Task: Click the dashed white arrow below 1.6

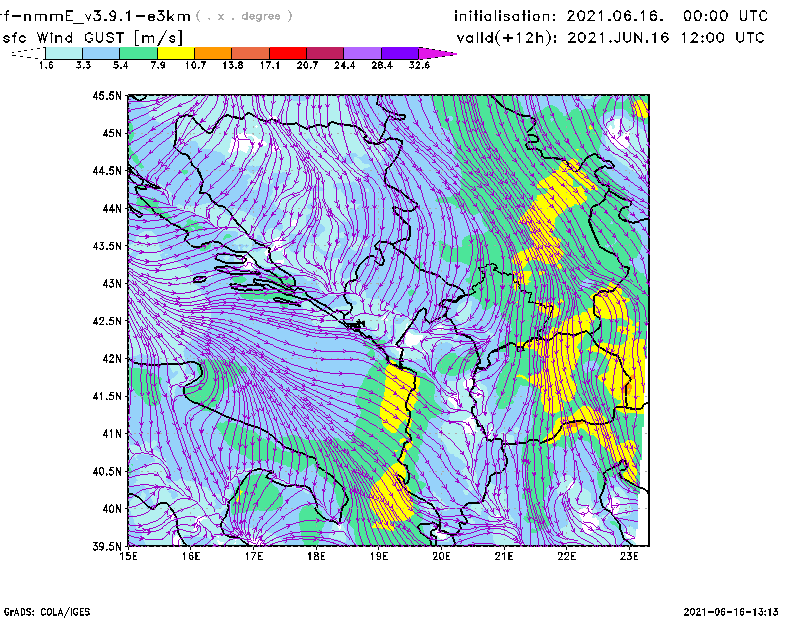Action: (x=28, y=53)
